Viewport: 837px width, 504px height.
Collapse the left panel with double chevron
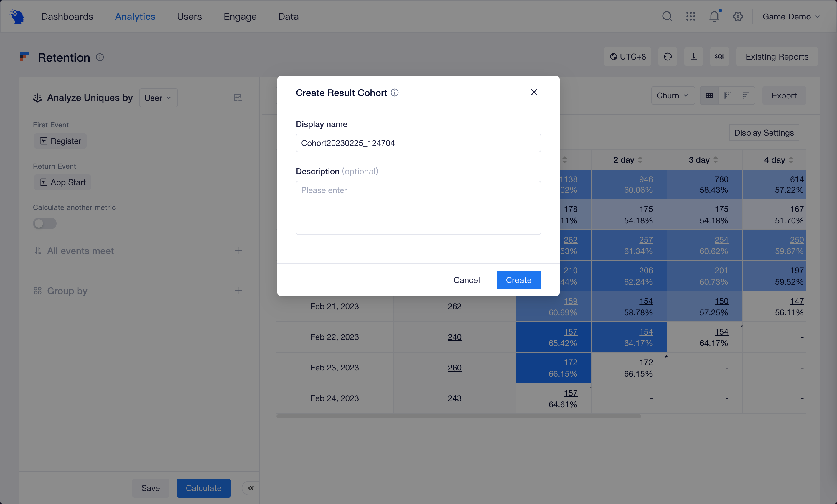(x=251, y=488)
